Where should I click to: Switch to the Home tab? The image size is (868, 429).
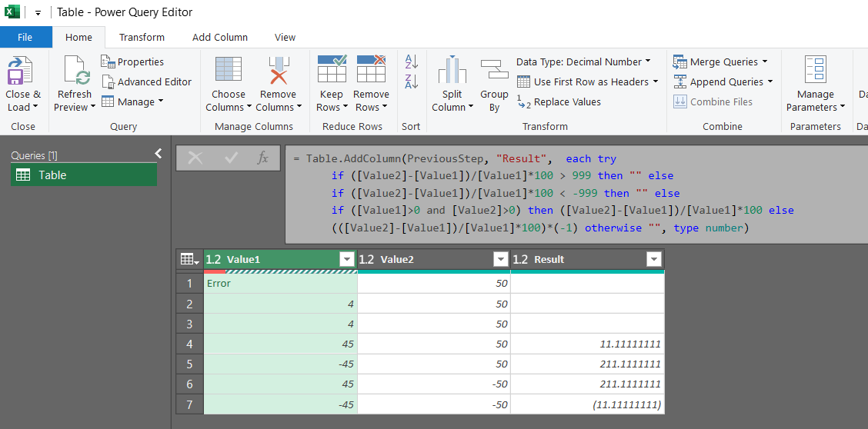click(x=78, y=37)
